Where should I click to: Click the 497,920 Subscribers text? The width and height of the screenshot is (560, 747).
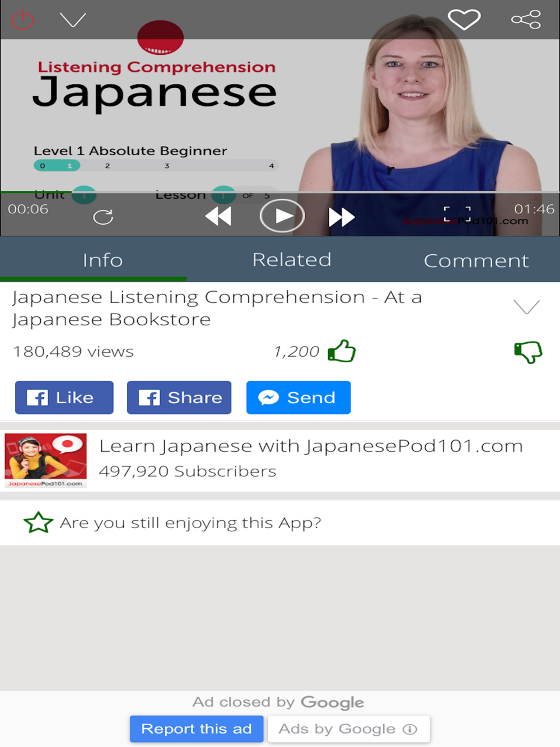(x=188, y=471)
